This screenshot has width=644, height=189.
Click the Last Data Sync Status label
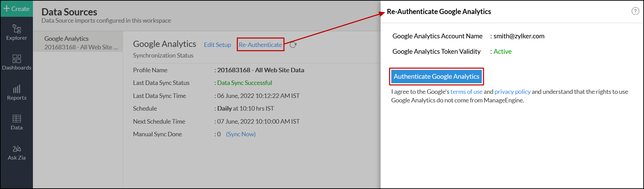pos(161,83)
